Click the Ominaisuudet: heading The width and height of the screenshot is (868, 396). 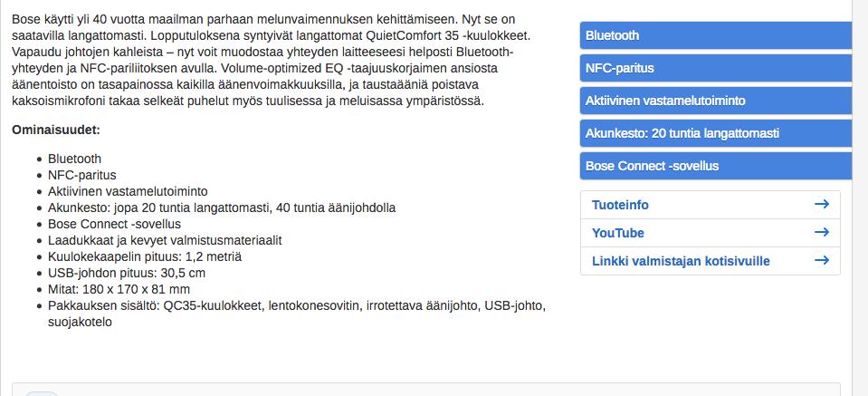(x=56, y=130)
